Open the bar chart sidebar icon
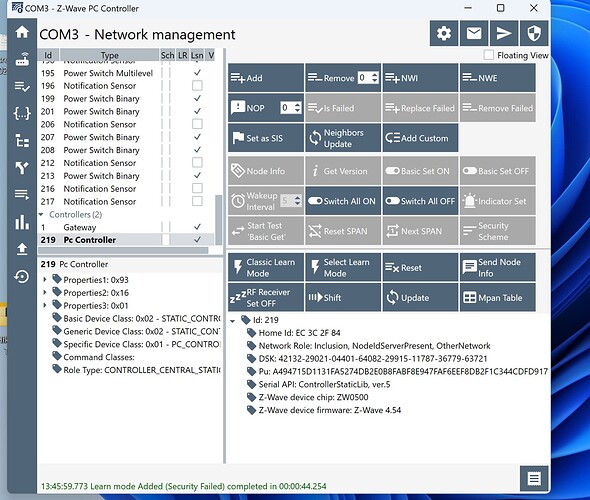 (x=22, y=222)
